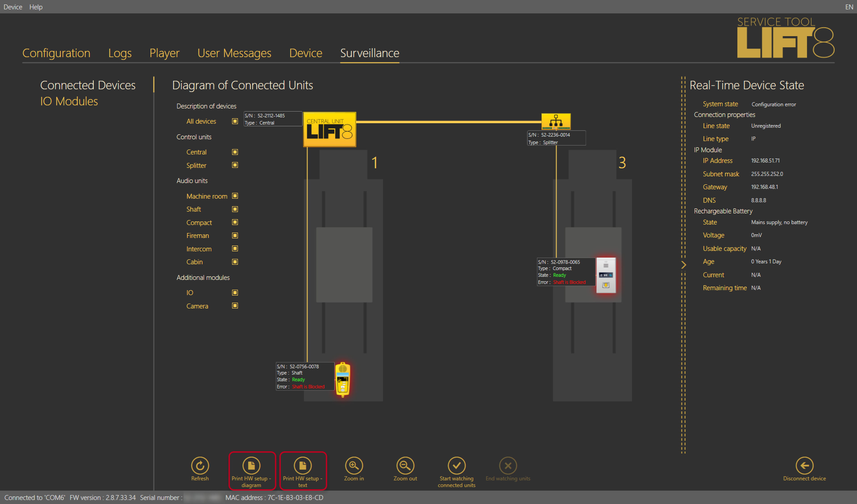Screen dimensions: 857x504
Task: Toggle the Shaft description checkbox
Action: [x=235, y=209]
